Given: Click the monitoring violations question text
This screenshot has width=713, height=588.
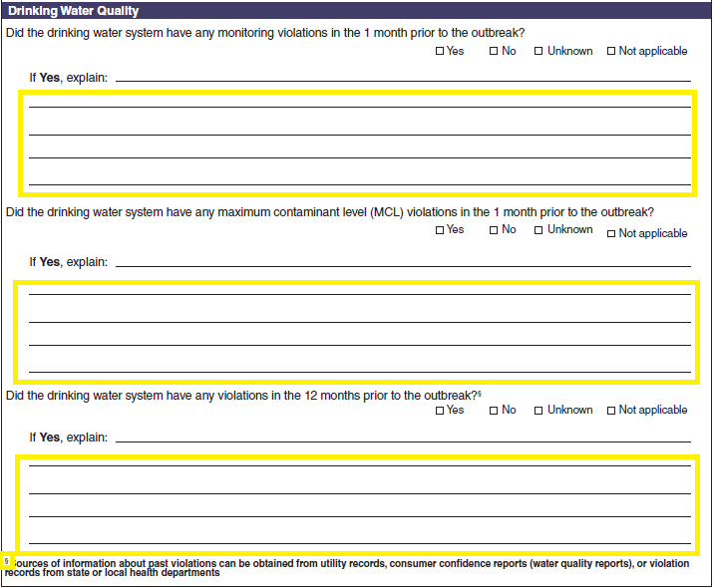Looking at the screenshot, I should click(x=265, y=33).
